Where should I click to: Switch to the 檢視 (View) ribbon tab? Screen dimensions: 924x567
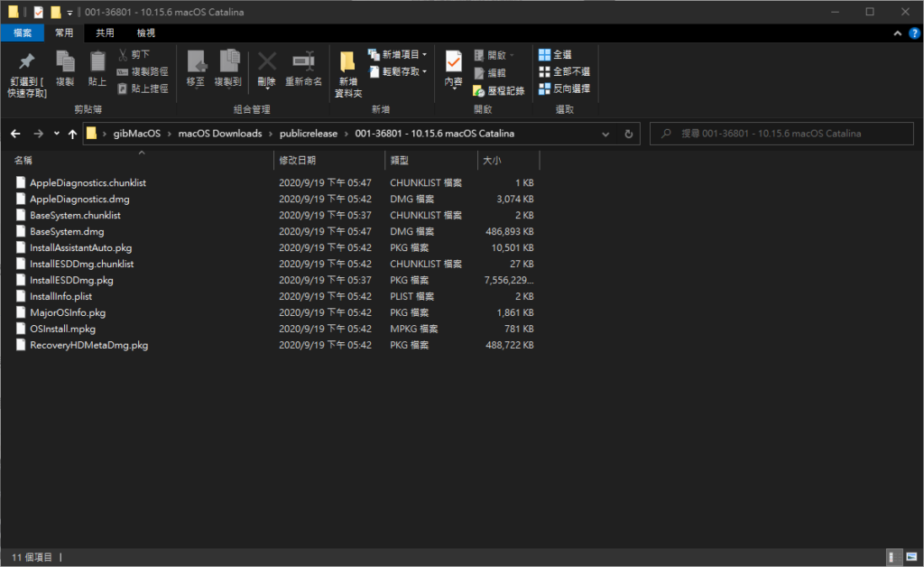point(145,33)
